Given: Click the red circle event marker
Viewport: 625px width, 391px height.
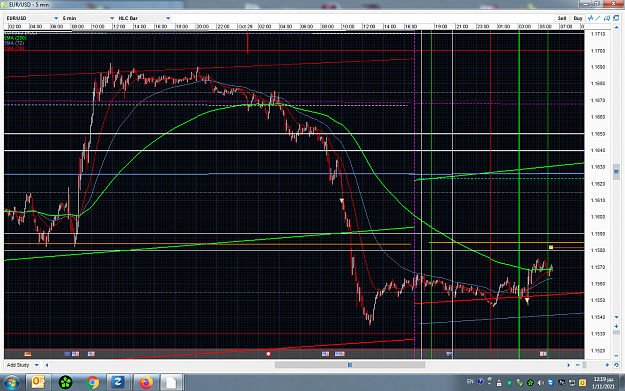Looking at the screenshot, I should [x=268, y=354].
